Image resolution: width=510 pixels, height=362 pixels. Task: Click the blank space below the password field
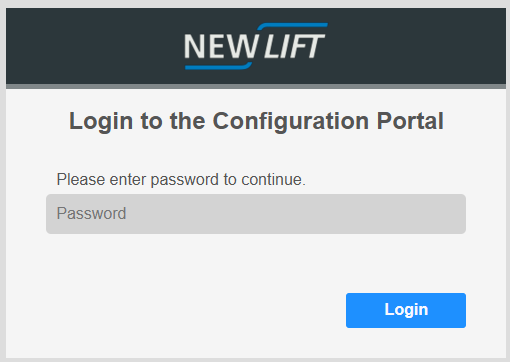coord(256,263)
